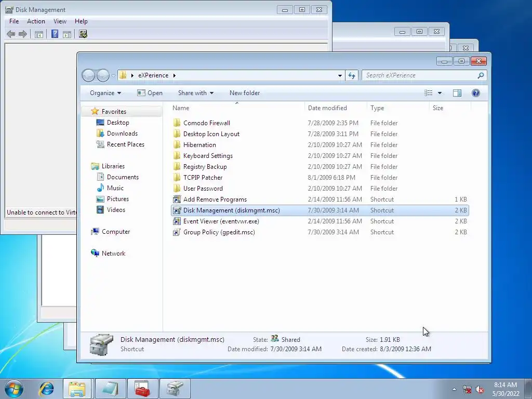Select the User Password folder

click(203, 188)
